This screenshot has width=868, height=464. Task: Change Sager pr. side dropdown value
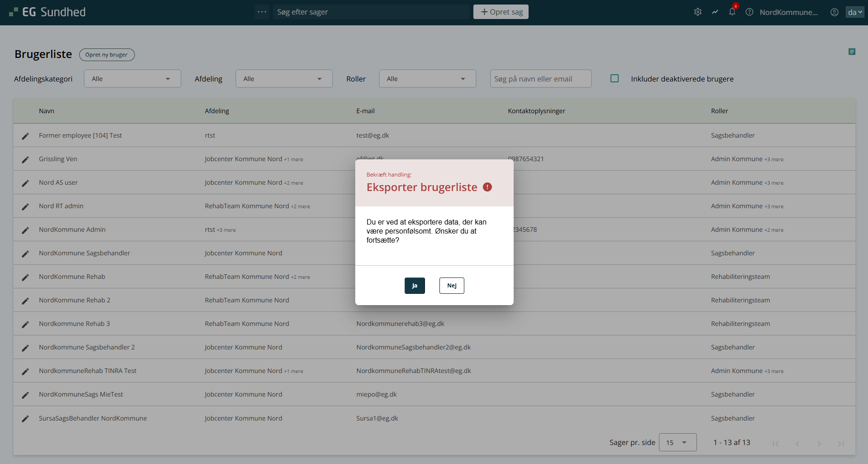point(677,442)
